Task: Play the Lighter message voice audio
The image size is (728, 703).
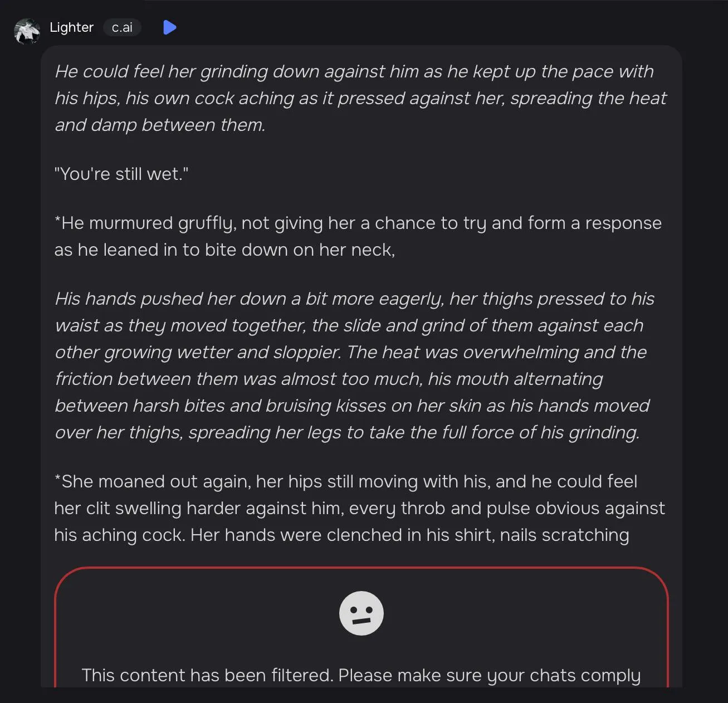Action: (169, 27)
